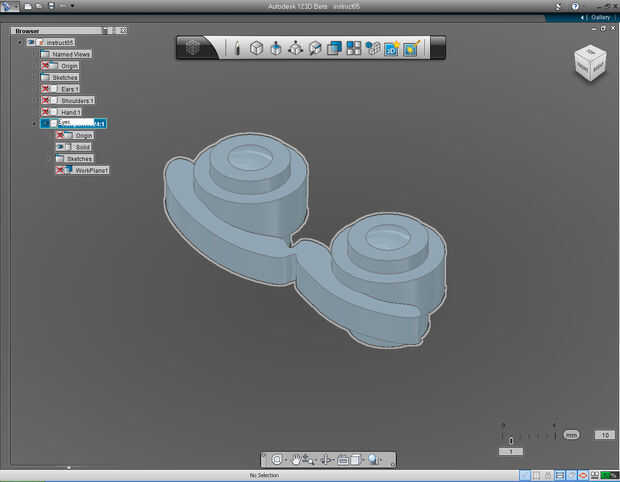
Task: Open the Primitives cube tool
Action: click(x=256, y=48)
